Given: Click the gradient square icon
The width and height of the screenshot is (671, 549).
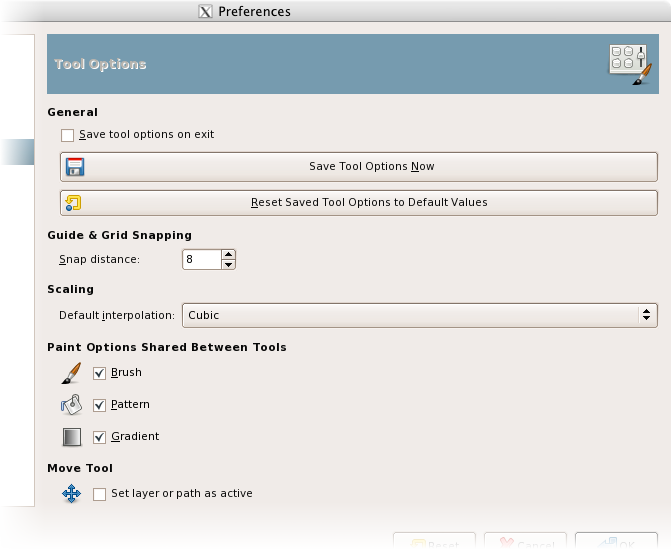Looking at the screenshot, I should pos(71,437).
